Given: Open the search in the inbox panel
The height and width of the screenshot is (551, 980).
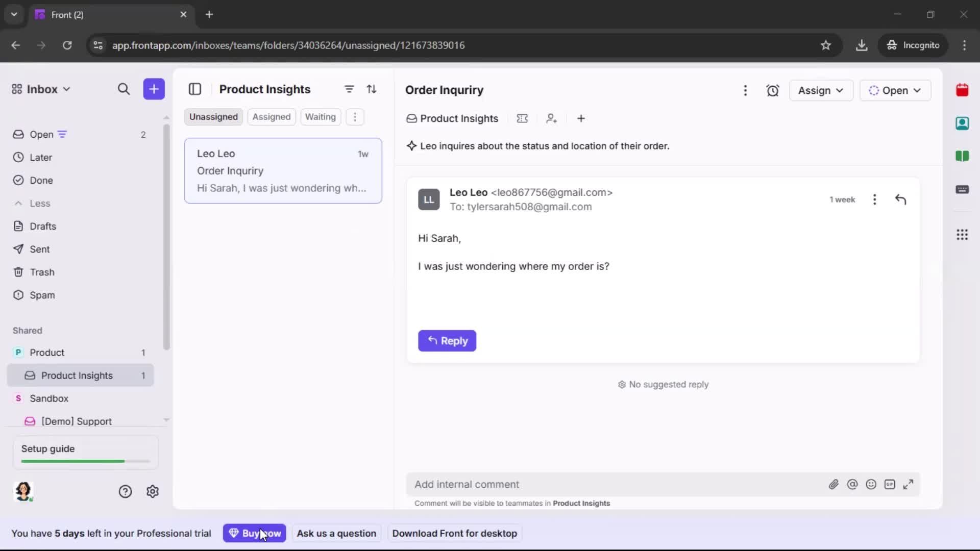Looking at the screenshot, I should pyautogui.click(x=124, y=89).
